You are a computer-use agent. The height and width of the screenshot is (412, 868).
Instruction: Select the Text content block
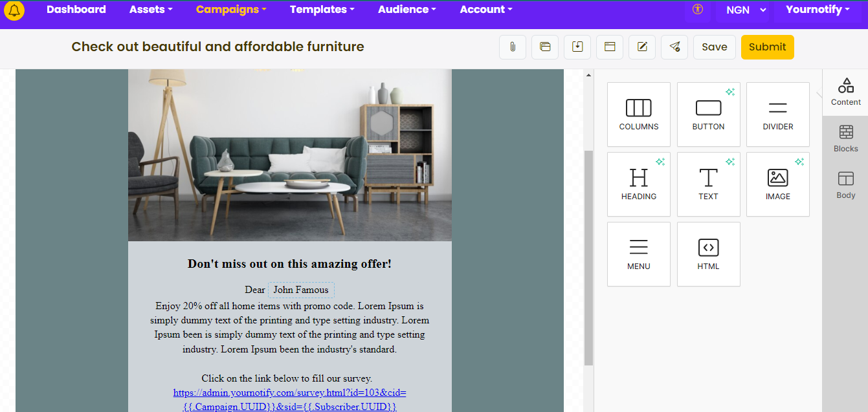coord(709,184)
